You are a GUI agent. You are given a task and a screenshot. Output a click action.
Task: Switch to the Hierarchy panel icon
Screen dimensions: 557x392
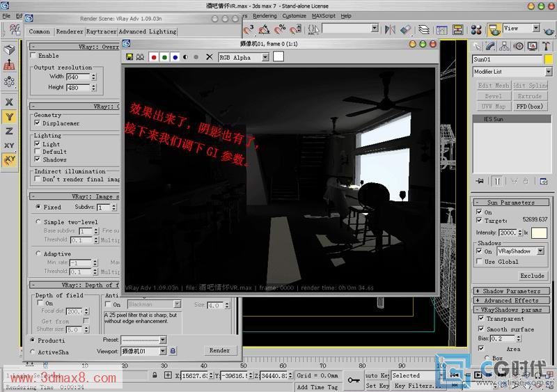pyautogui.click(x=504, y=46)
